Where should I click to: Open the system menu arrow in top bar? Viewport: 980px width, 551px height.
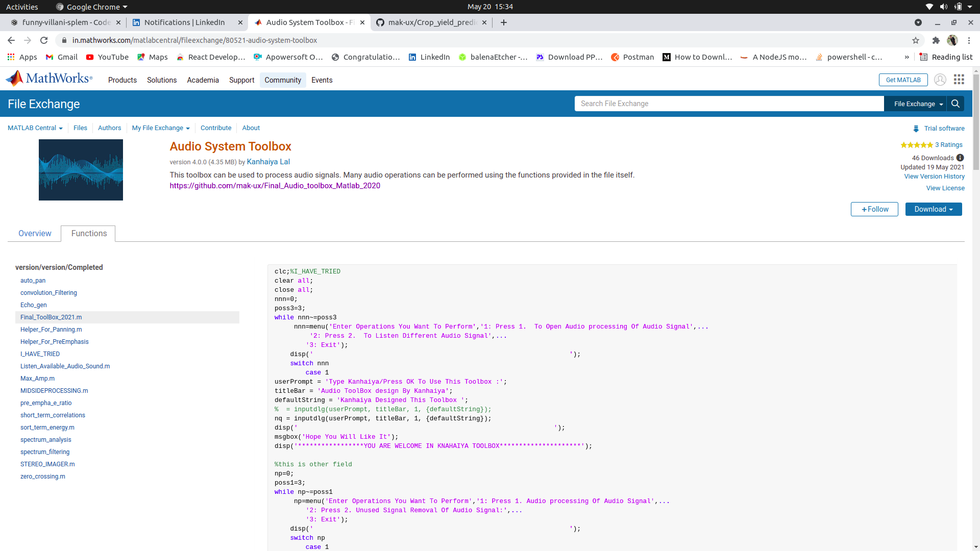(x=970, y=7)
